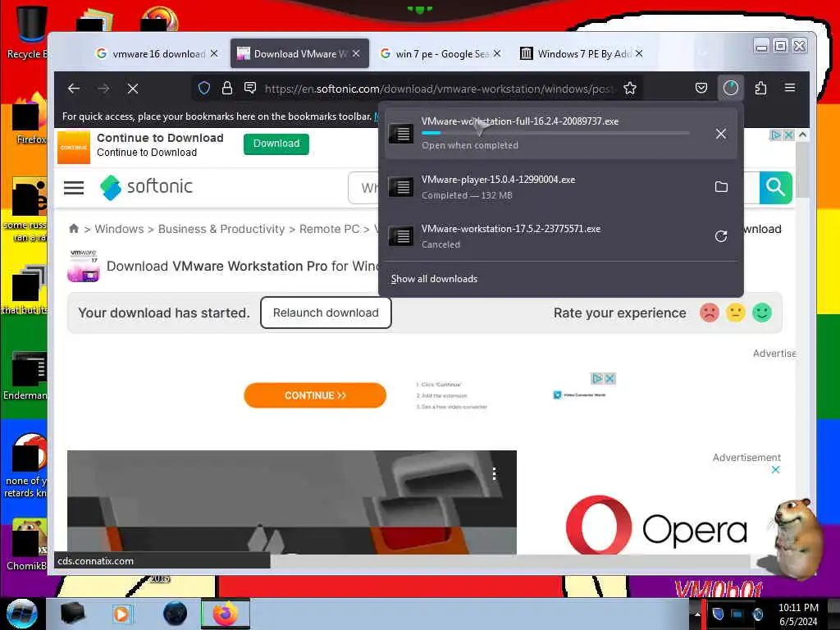Open Softonic's hamburger navigation menu
This screenshot has height=630, width=840.
(74, 188)
